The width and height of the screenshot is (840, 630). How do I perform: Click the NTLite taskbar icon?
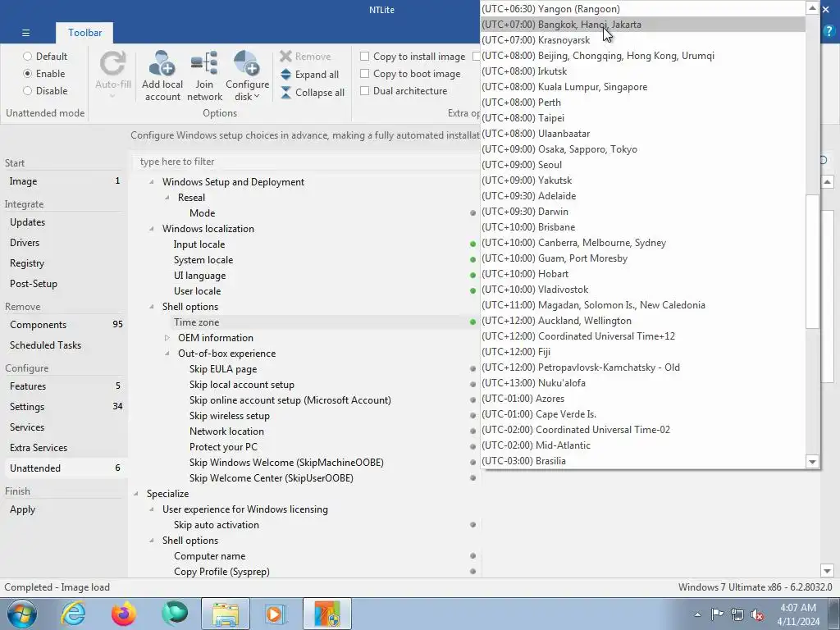pos(327,614)
